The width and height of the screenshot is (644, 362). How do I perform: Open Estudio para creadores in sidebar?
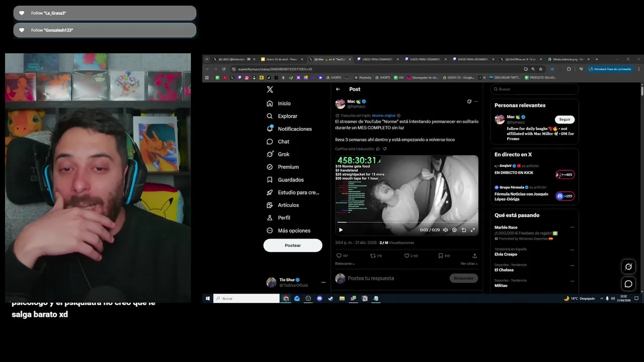[x=293, y=193]
